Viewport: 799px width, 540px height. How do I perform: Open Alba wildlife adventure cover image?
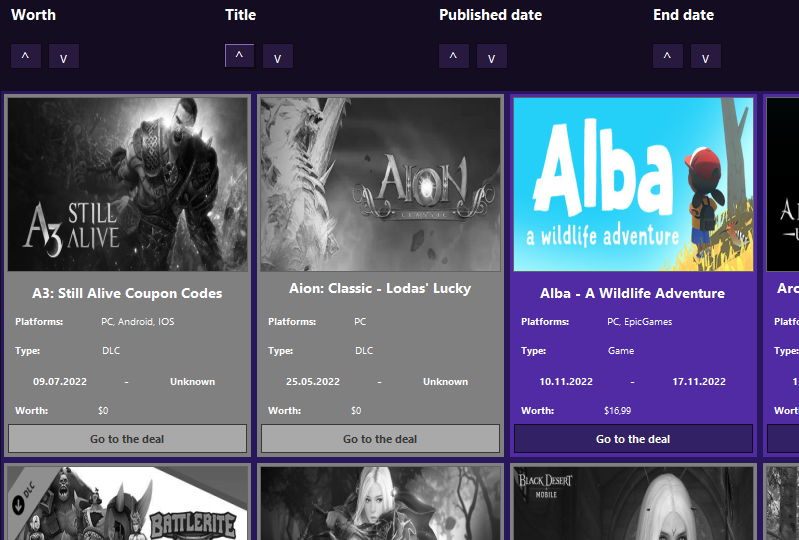[633, 184]
